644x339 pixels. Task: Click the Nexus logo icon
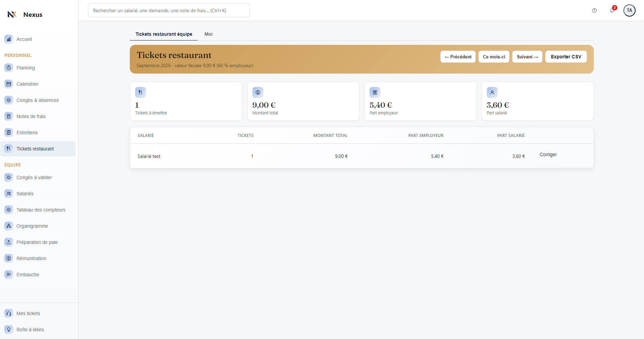[12, 15]
